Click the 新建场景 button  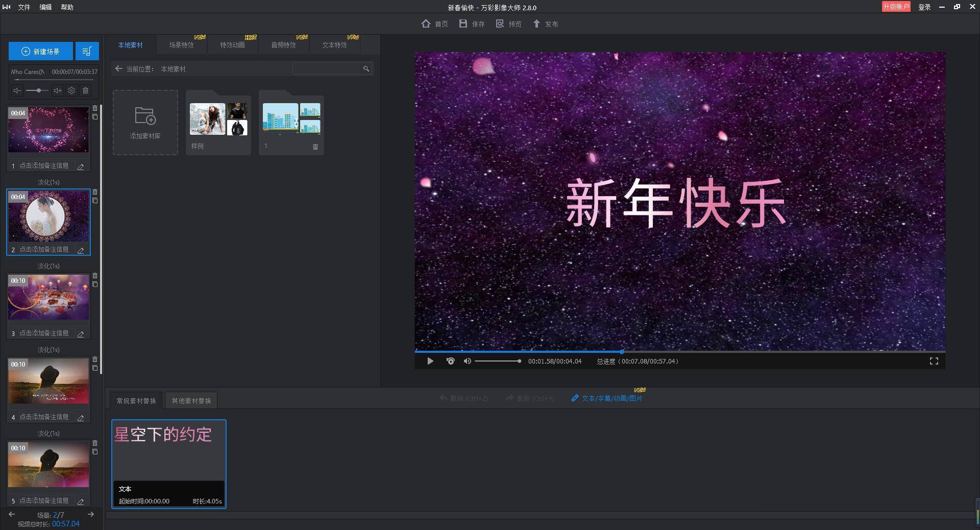pyautogui.click(x=41, y=52)
